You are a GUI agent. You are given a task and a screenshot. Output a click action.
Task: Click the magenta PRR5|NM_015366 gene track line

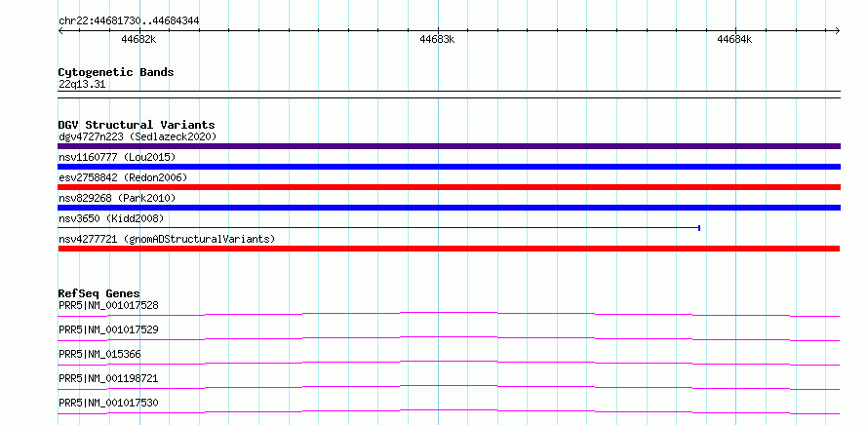tap(449, 363)
